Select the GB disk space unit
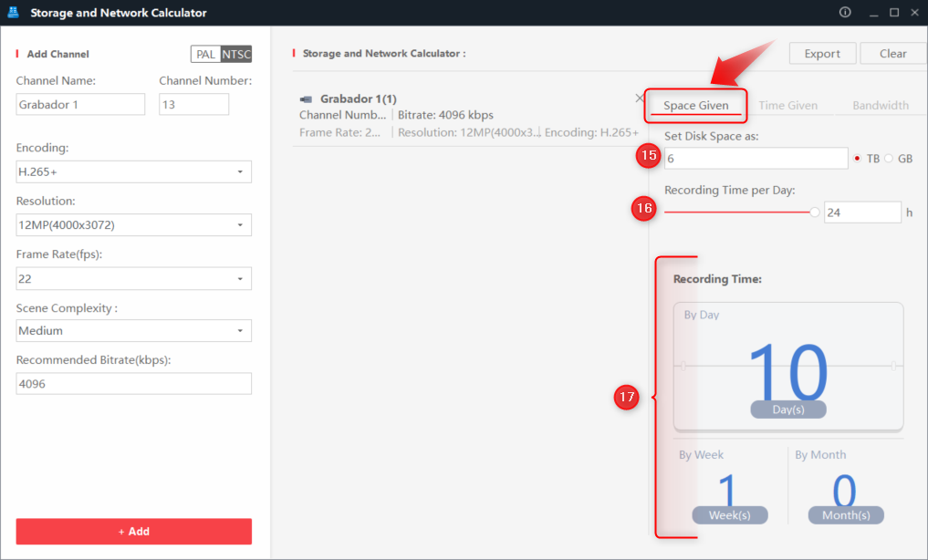The height and width of the screenshot is (560, 928). tap(889, 159)
